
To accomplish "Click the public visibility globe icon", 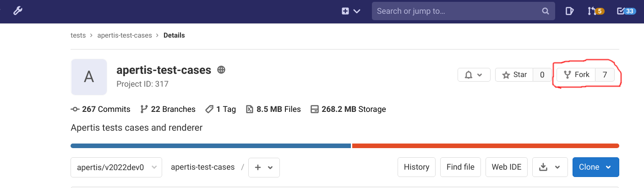I will coord(221,70).
